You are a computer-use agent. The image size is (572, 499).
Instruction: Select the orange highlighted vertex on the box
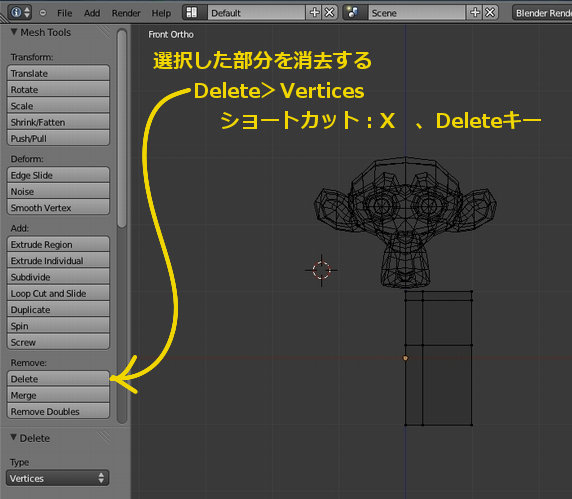(405, 358)
